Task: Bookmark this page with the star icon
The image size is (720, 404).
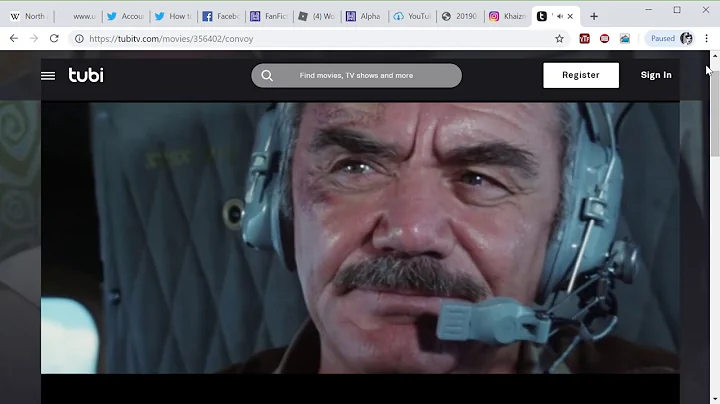Action: click(x=559, y=39)
